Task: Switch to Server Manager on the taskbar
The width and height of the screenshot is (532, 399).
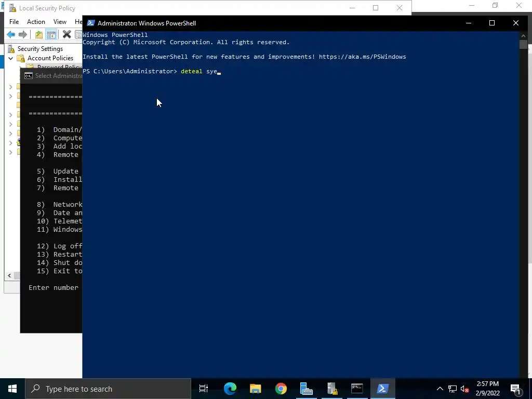Action: (x=306, y=389)
